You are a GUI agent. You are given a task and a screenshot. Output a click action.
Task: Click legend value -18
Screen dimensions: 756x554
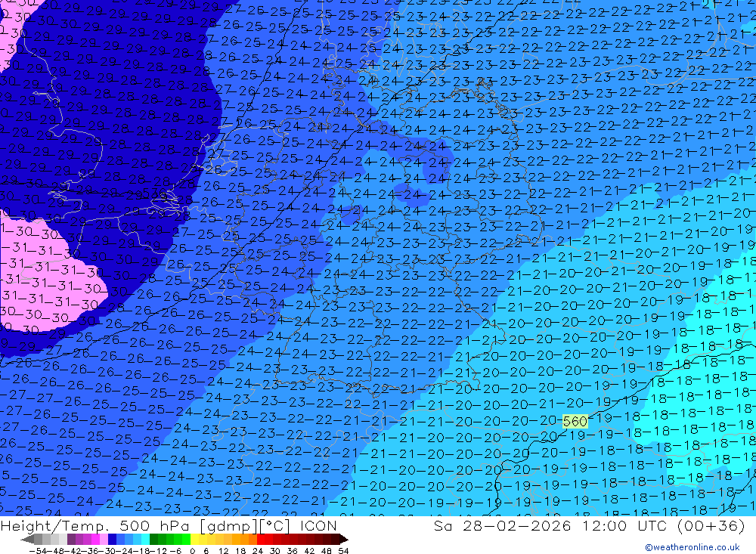coord(142,551)
